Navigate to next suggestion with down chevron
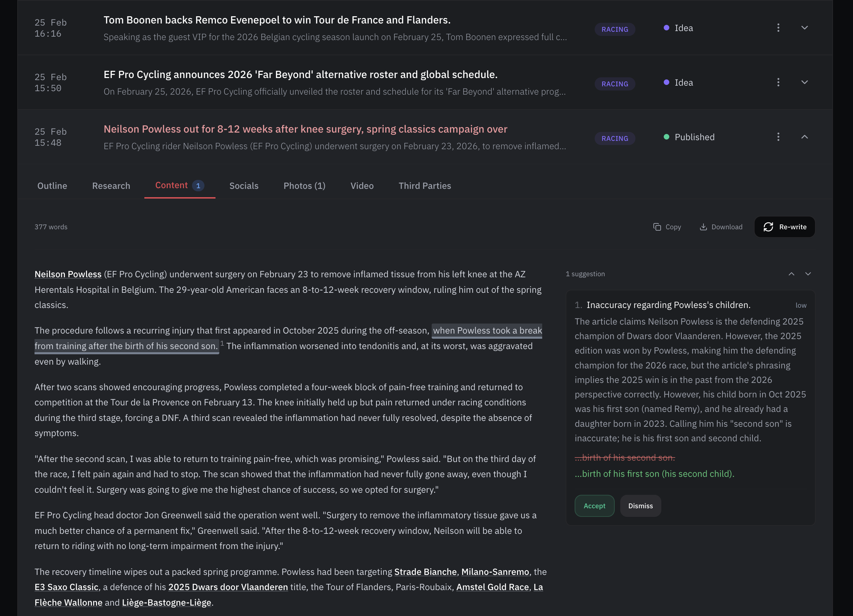853x616 pixels. 808,274
